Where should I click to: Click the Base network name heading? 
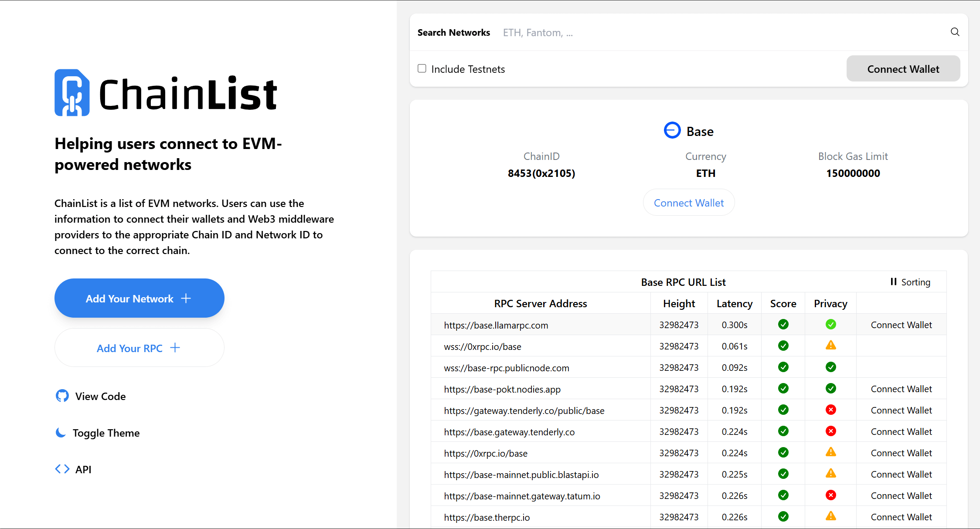click(700, 131)
